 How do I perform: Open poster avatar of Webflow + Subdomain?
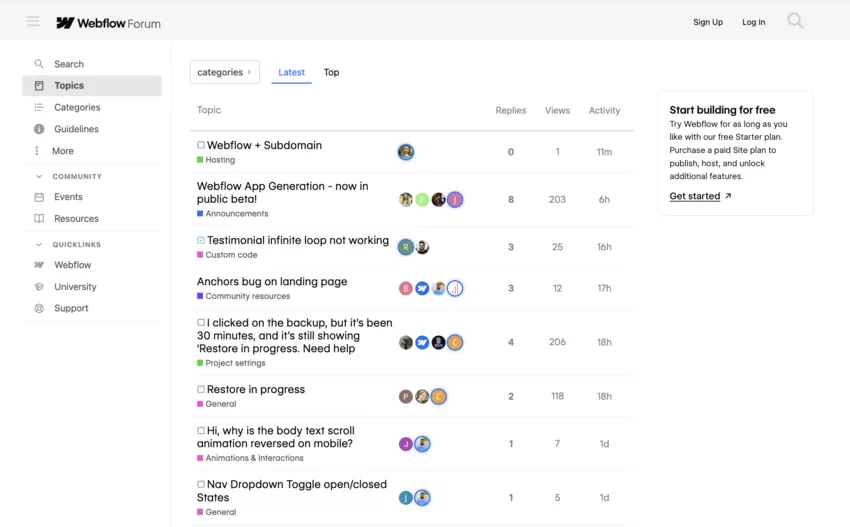click(x=405, y=152)
